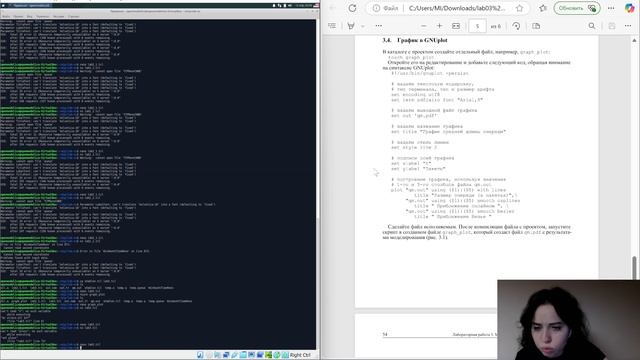Open the Edge favorites list

click(x=543, y=8)
